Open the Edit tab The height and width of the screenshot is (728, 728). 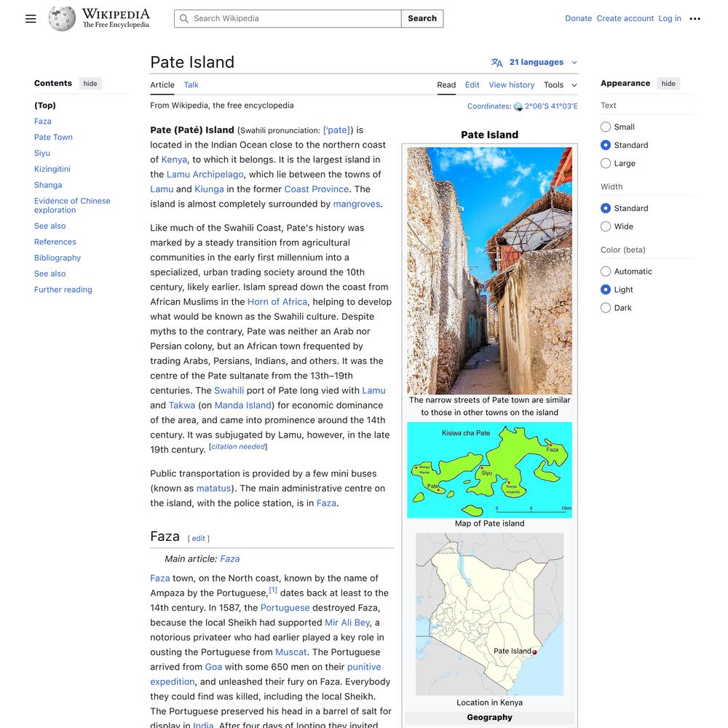coord(472,85)
